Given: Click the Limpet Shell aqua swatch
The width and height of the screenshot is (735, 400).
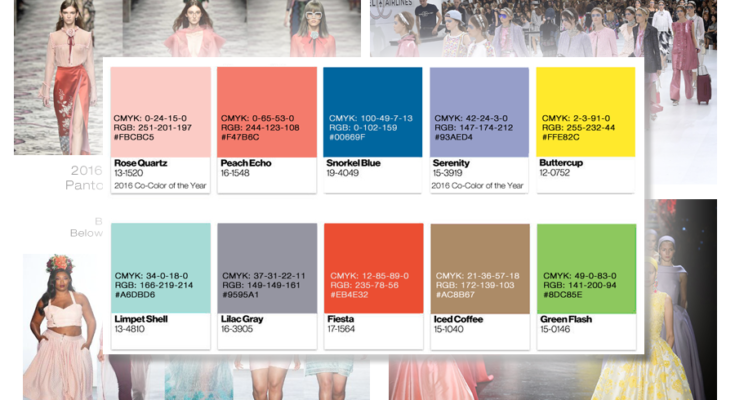Looking at the screenshot, I should (161, 268).
